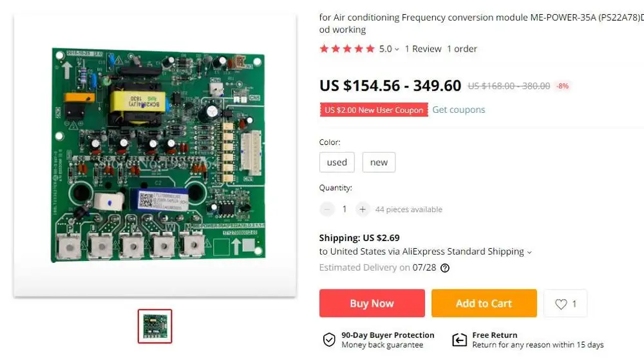This screenshot has height=359, width=644.
Task: Click the estimated delivery help question mark
Action: 445,268
